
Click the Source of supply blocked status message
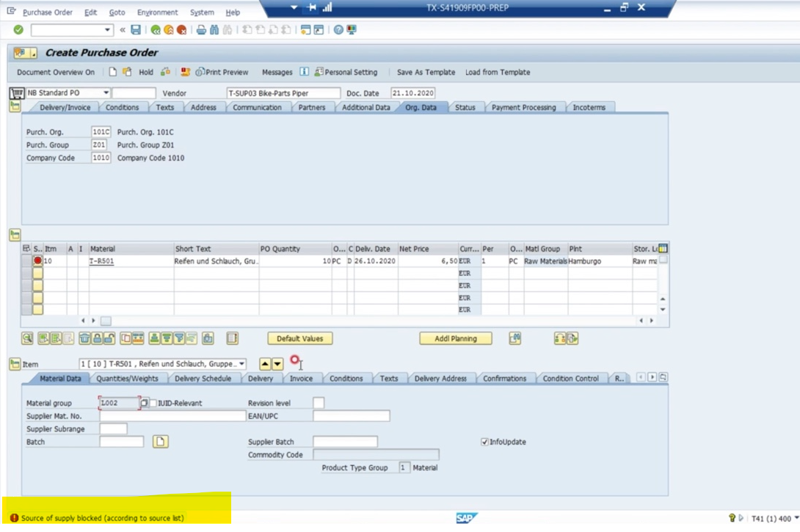coord(102,518)
